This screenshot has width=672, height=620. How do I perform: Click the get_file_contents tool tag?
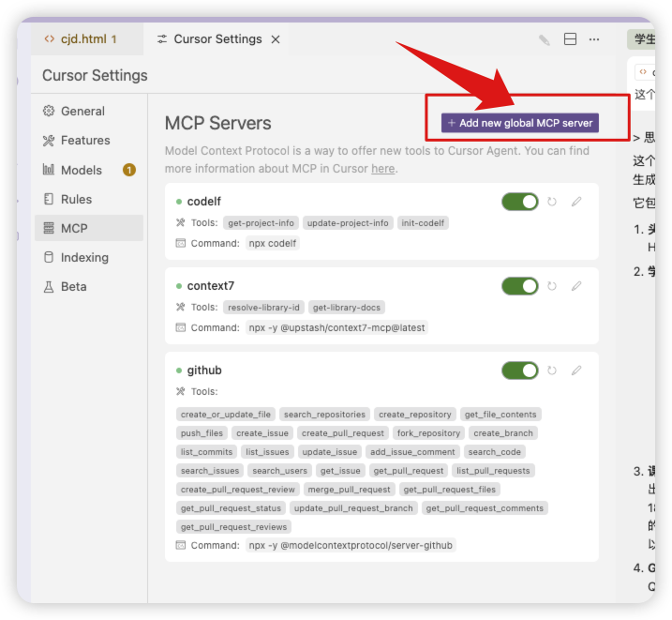click(x=500, y=415)
